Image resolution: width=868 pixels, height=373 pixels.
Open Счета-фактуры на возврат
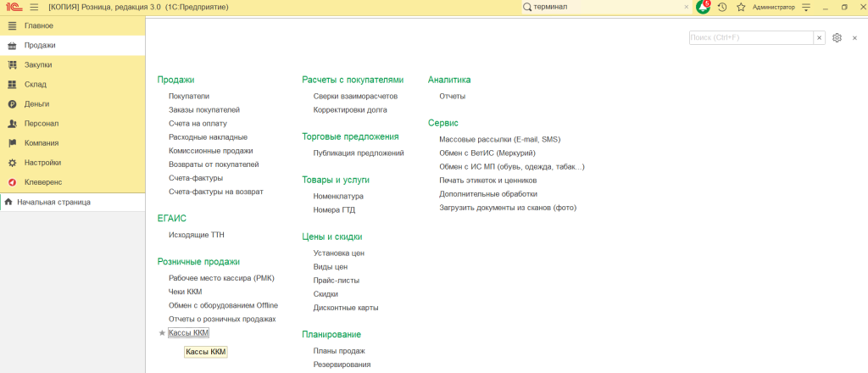pos(216,192)
